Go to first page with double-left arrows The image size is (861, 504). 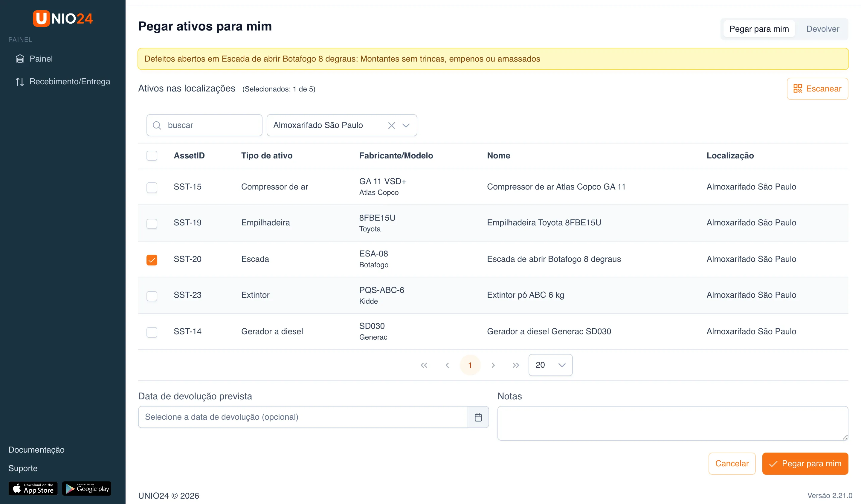424,365
